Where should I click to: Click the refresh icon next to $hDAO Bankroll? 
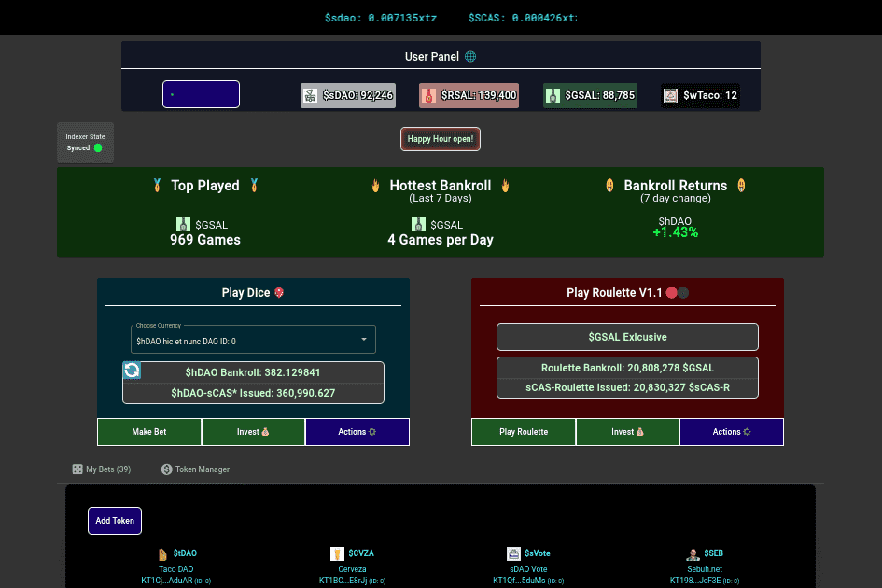(133, 371)
